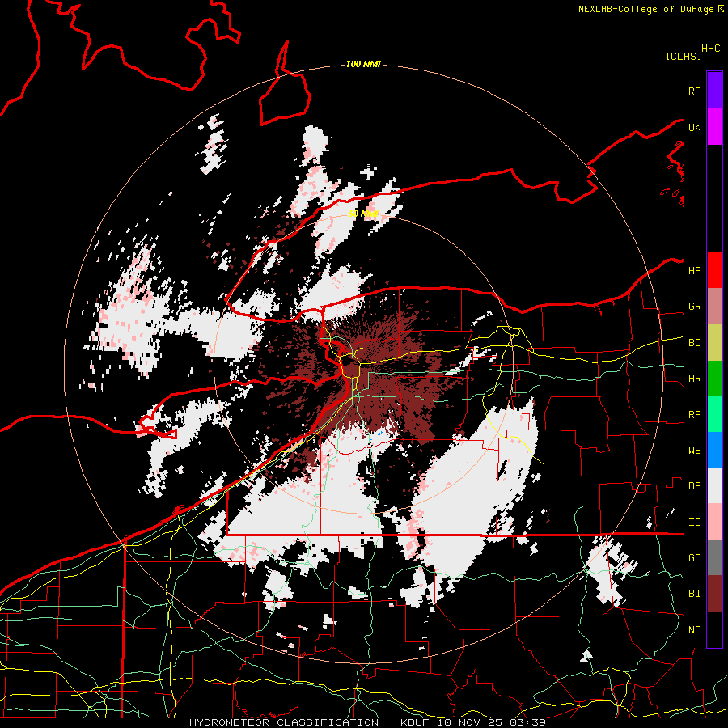Click the BI legend label
Viewport: 728px width, 728px height.
695,594
